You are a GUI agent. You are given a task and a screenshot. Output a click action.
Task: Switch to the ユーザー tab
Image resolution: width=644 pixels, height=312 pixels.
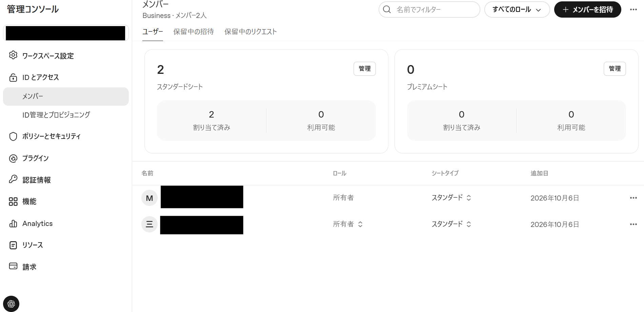pyautogui.click(x=153, y=32)
